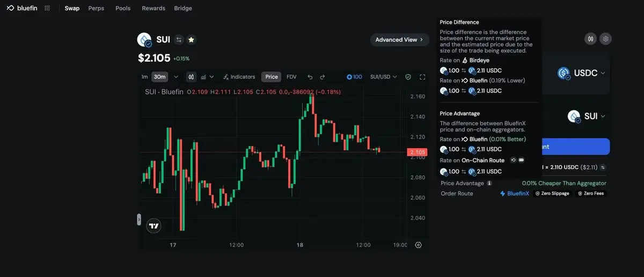Screen dimensions: 644x277
Task: Click the Birdeye rate label in tooltip
Action: coord(476,61)
